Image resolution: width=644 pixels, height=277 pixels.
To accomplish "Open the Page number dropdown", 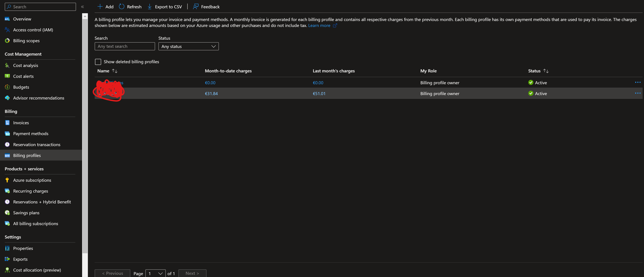I will pos(155,273).
